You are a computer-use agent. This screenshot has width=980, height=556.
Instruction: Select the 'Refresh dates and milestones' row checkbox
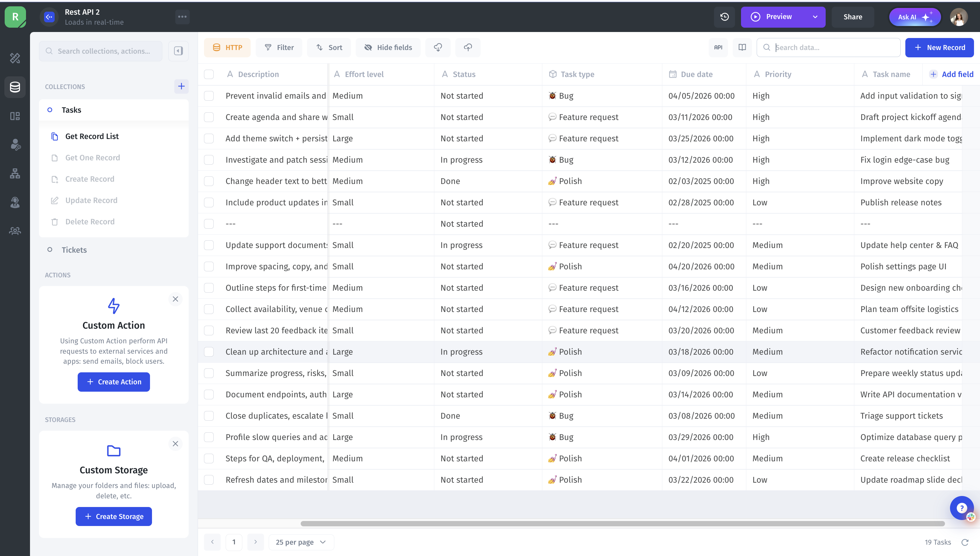[209, 480]
